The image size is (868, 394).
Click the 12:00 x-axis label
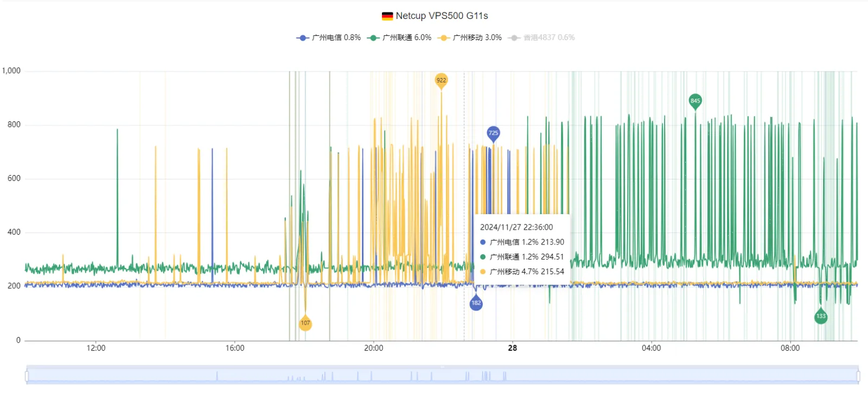point(96,348)
